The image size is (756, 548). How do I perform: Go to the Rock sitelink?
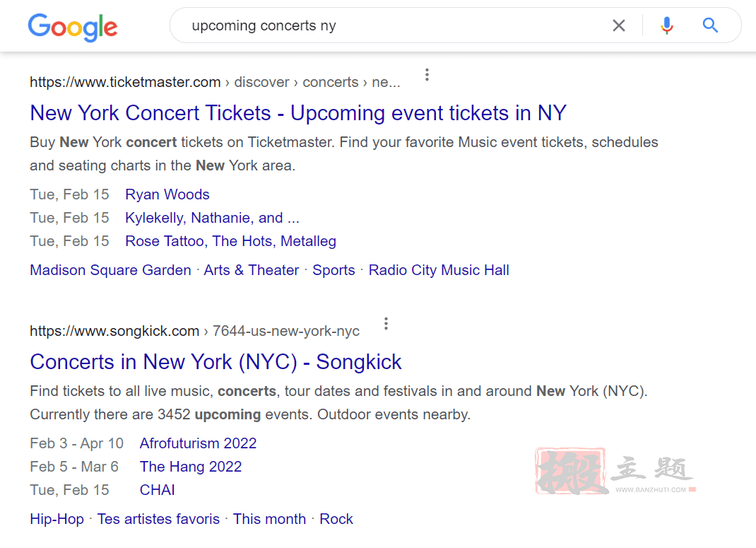(336, 519)
